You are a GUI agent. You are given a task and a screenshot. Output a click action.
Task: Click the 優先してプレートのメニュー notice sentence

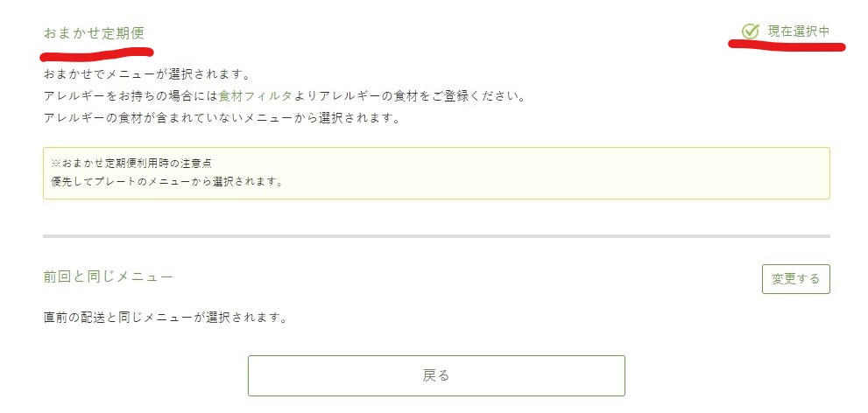pos(166,181)
